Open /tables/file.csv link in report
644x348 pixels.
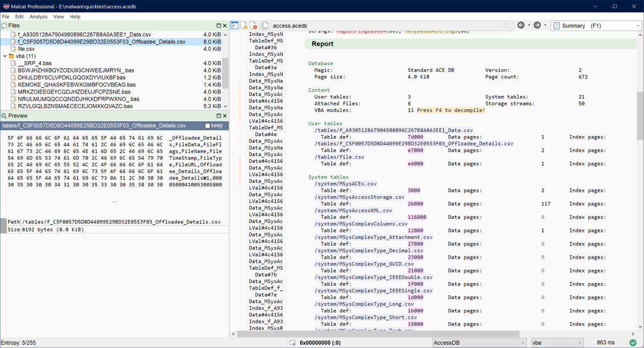[x=340, y=157]
